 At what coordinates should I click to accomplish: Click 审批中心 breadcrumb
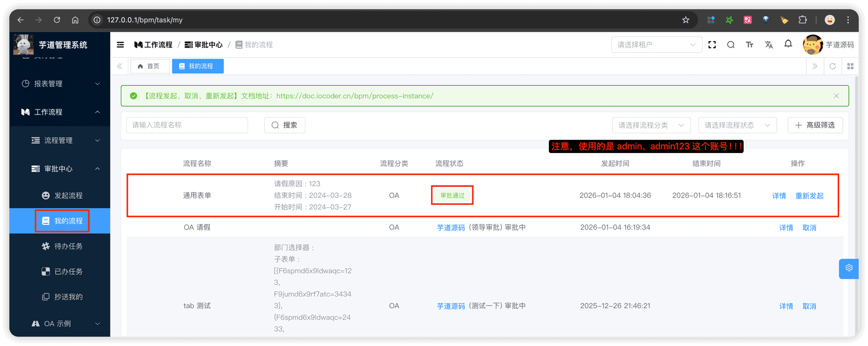point(203,45)
